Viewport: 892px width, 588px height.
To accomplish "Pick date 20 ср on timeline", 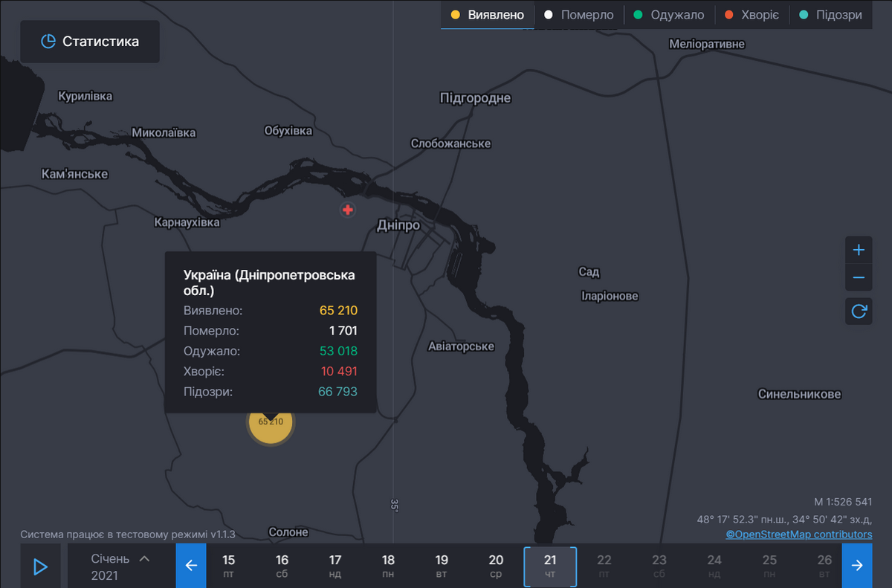I will 496,566.
